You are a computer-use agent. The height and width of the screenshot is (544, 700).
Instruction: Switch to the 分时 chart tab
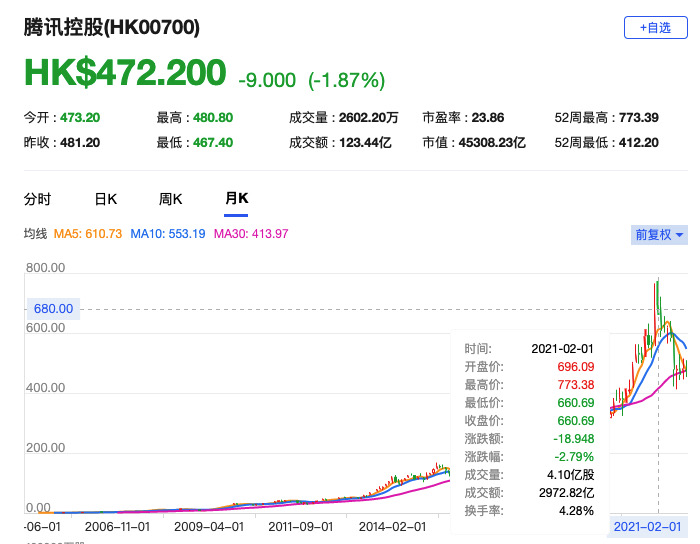(38, 199)
